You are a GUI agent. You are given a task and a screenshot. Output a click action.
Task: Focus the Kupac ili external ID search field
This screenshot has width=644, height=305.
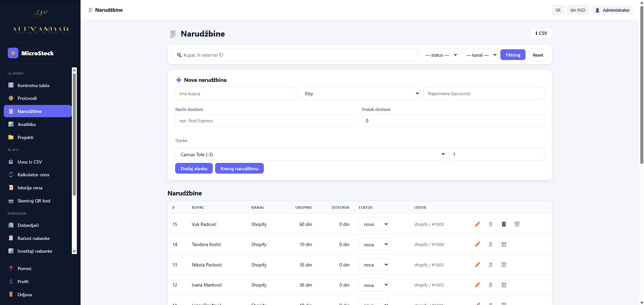295,55
